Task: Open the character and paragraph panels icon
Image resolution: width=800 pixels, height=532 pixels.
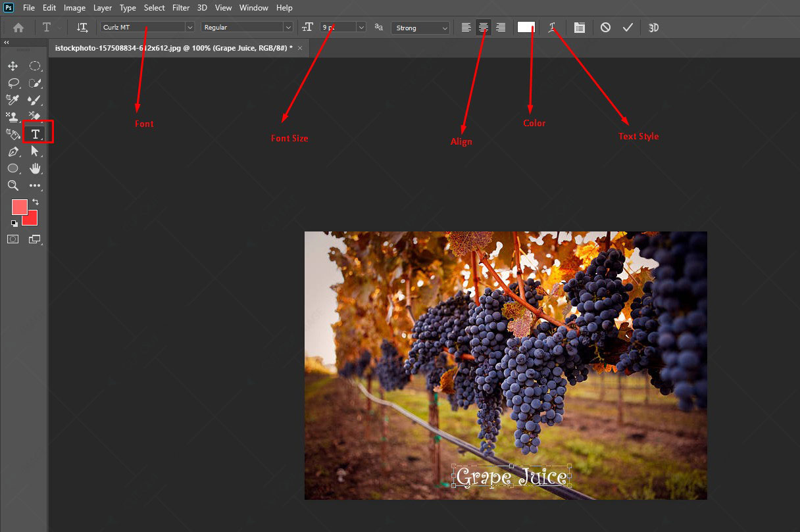Action: [579, 28]
